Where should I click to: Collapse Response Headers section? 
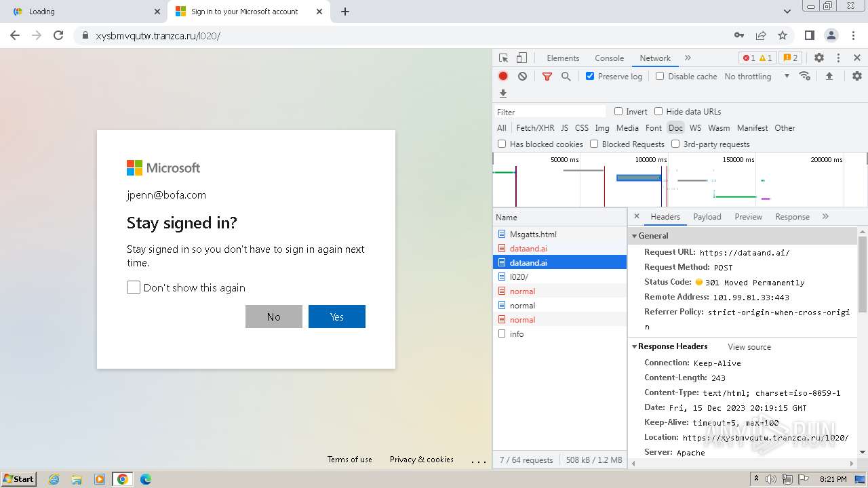(x=635, y=346)
